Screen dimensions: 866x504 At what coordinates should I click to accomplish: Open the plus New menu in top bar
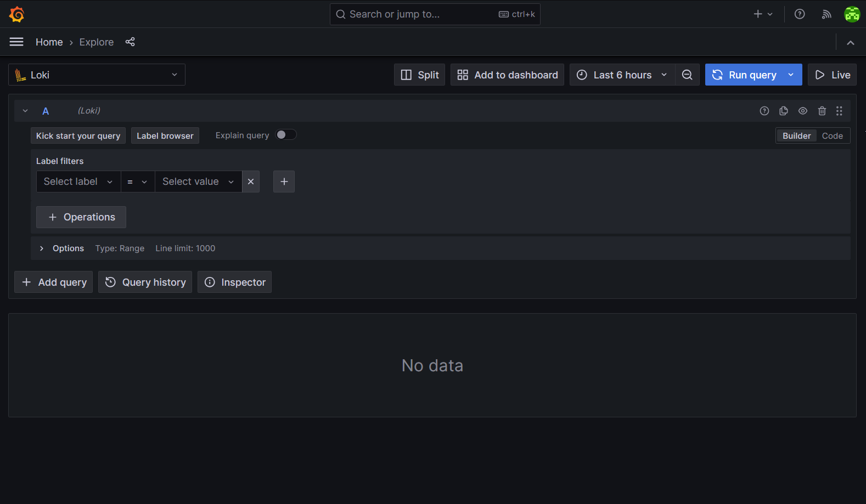pos(763,14)
